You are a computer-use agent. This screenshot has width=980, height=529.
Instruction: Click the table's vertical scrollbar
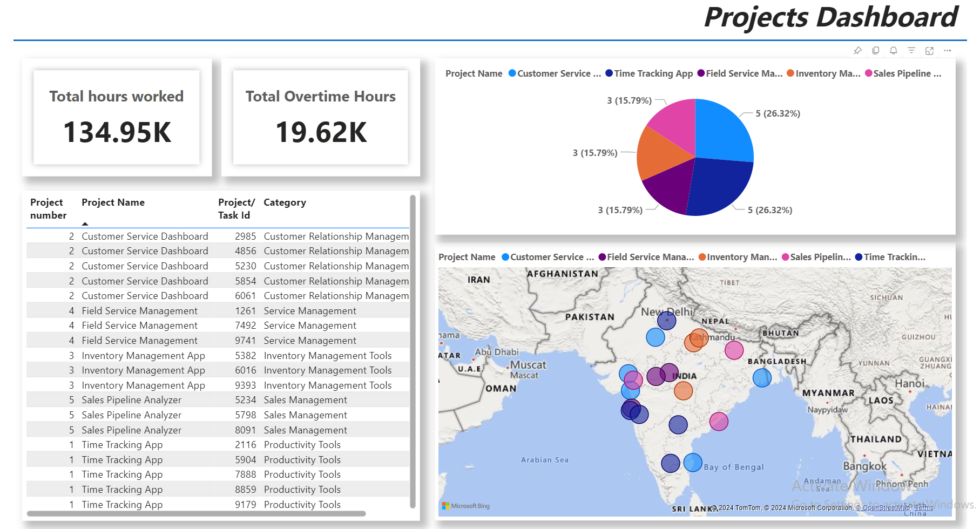(413, 351)
